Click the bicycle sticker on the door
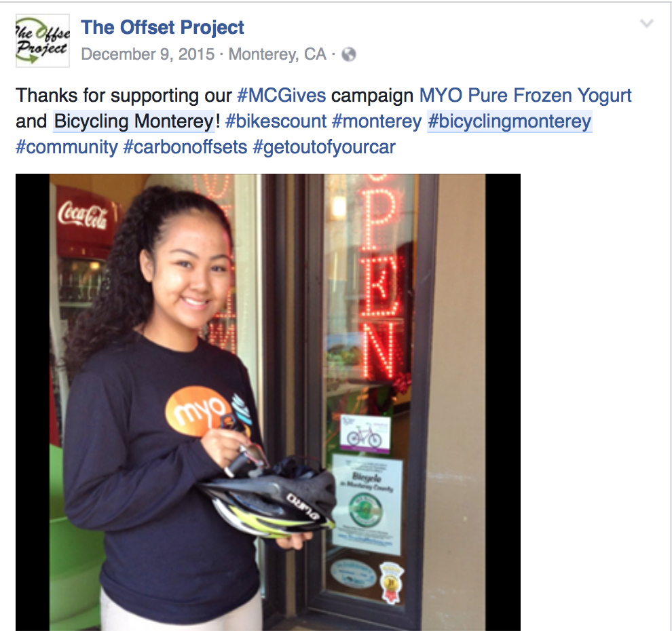The height and width of the screenshot is (631, 672). [x=366, y=434]
